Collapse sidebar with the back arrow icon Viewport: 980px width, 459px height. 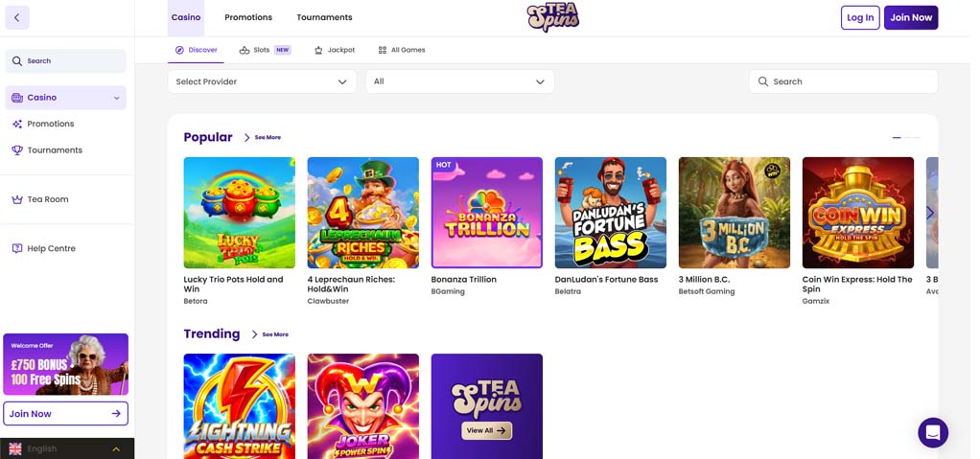click(x=17, y=17)
